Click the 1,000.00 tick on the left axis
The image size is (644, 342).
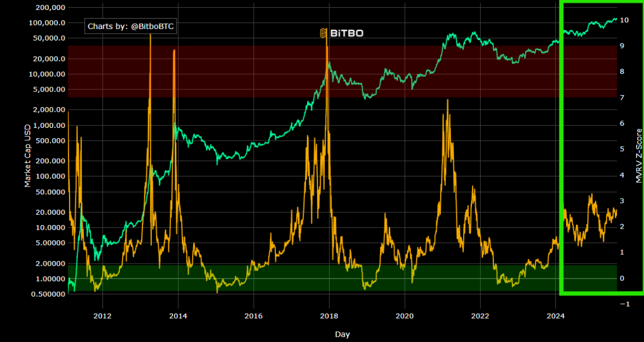pos(47,126)
